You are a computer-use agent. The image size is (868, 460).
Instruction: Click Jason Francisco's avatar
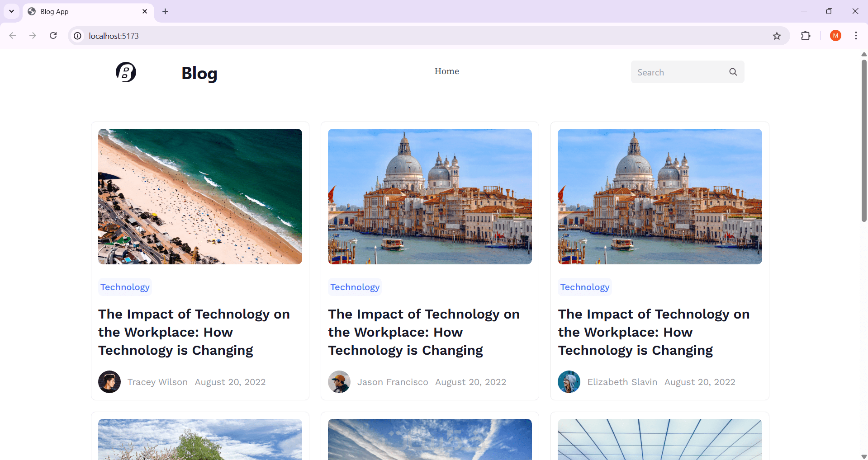point(339,382)
